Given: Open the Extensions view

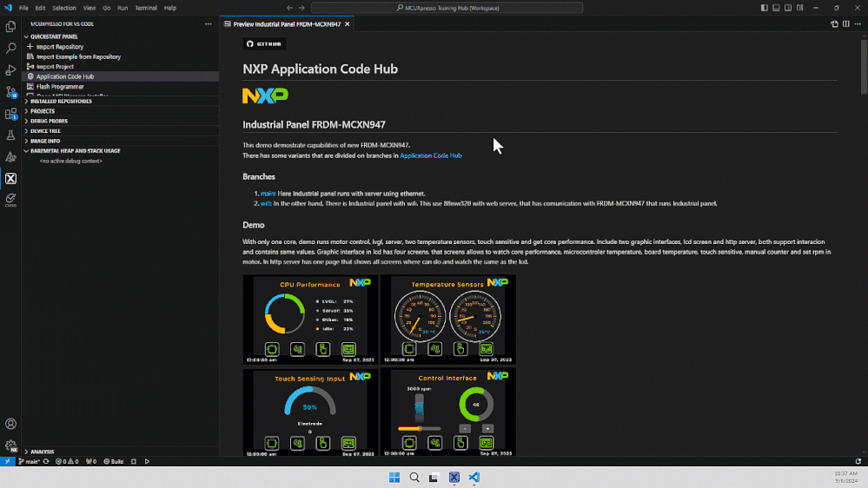Looking at the screenshot, I should 10,114.
